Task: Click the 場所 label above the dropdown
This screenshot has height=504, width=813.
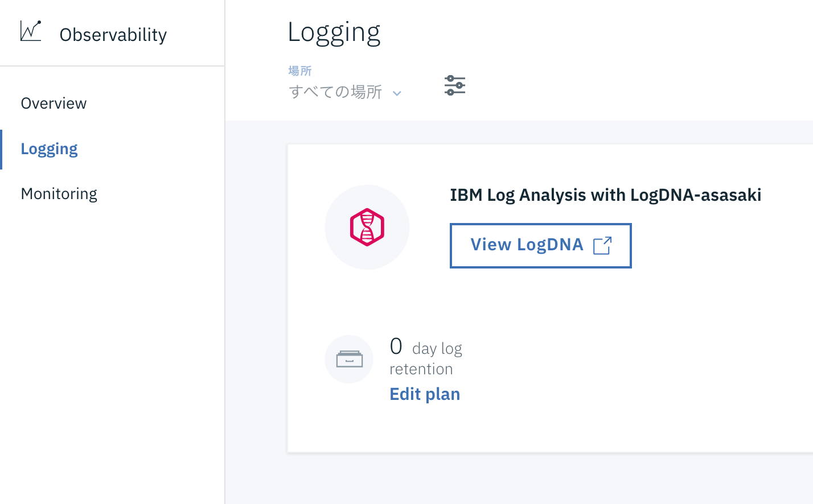Action: click(x=301, y=71)
